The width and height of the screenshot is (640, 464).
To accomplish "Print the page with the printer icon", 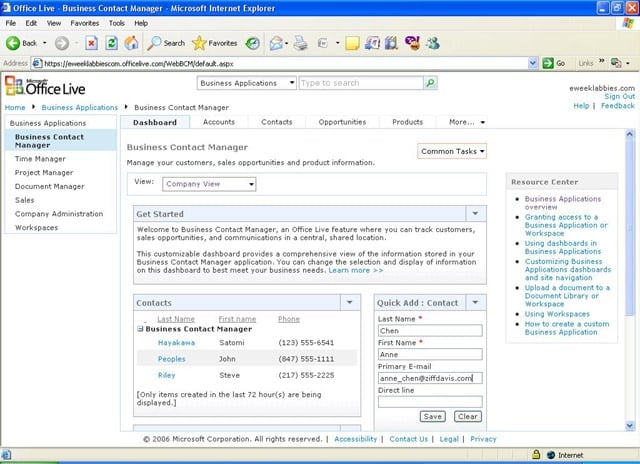I will point(301,43).
